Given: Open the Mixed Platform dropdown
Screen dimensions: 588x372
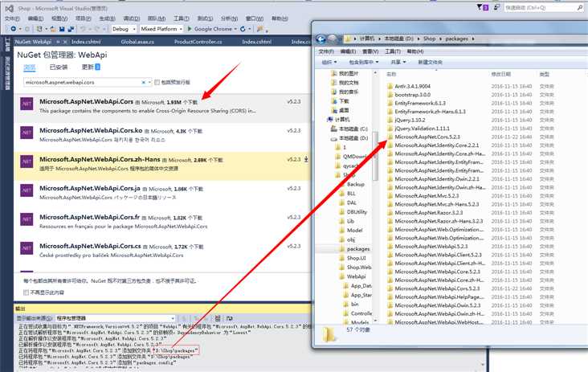Looking at the screenshot, I should 161,29.
